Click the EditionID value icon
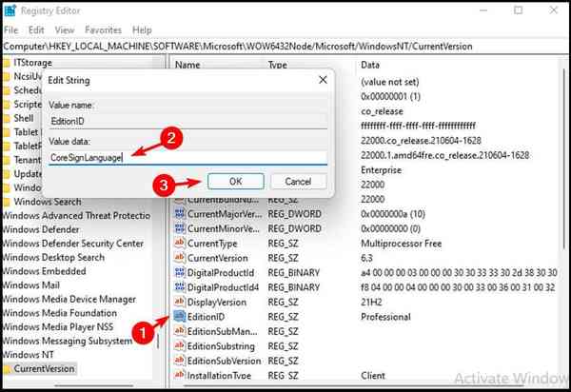The height and width of the screenshot is (392, 571). [180, 317]
